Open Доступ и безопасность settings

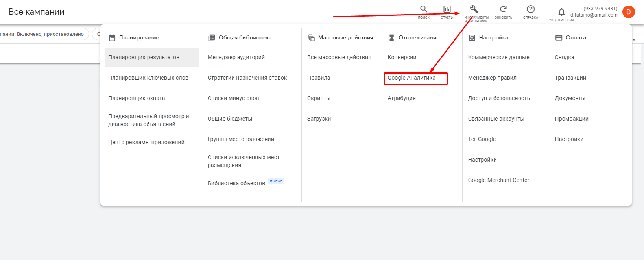pos(499,98)
